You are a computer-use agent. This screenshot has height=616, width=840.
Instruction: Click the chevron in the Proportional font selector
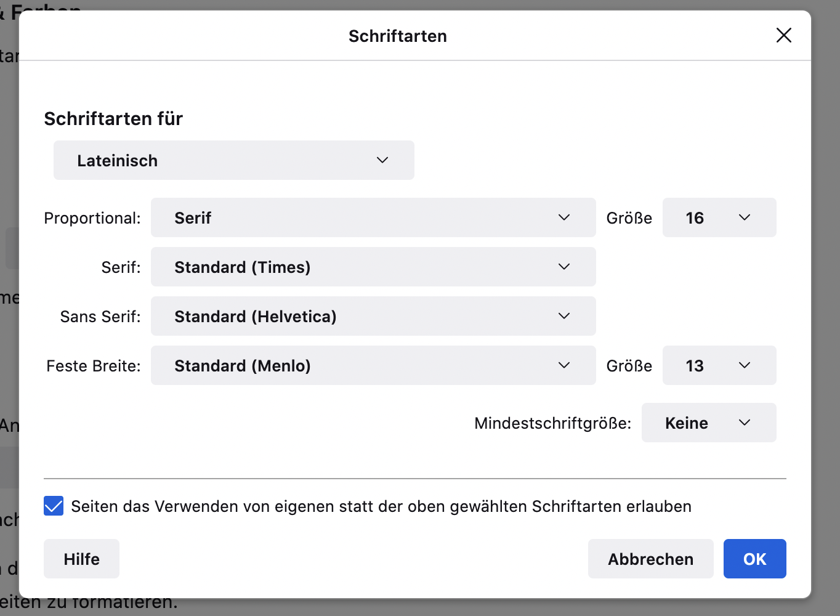(x=564, y=217)
